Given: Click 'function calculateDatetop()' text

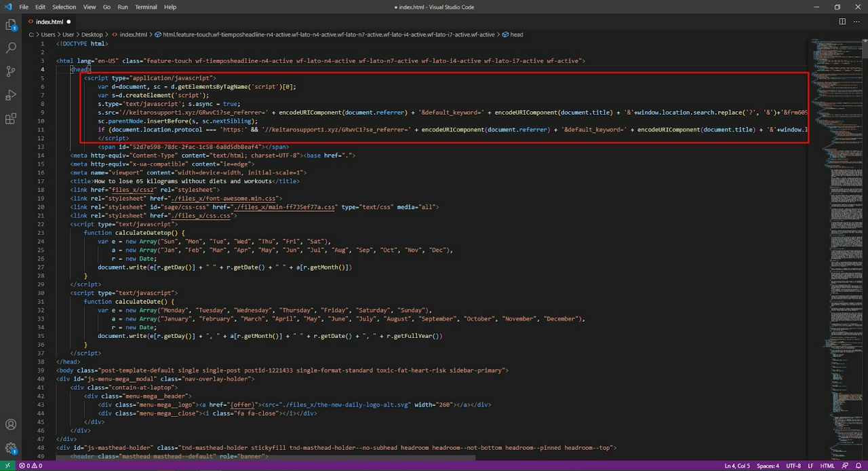Looking at the screenshot, I should coord(134,233).
